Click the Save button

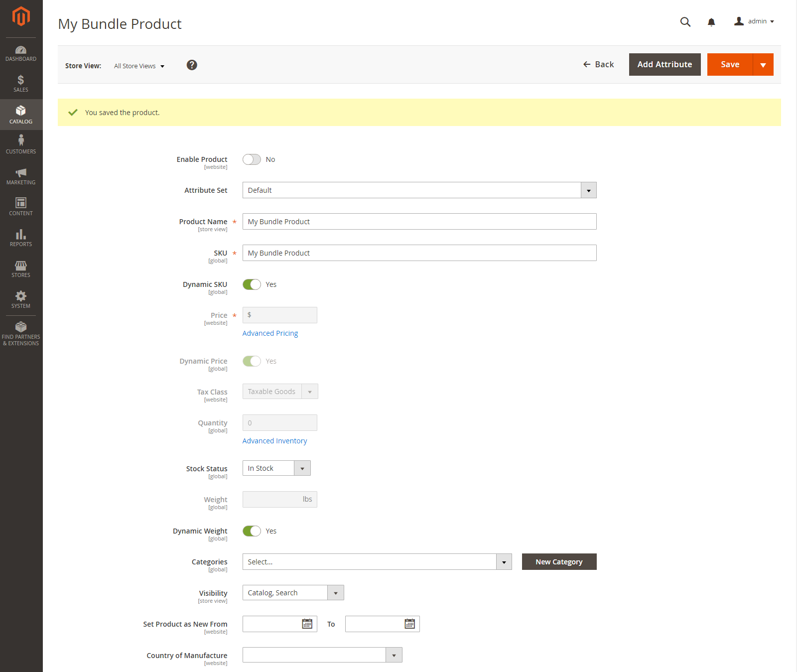730,65
